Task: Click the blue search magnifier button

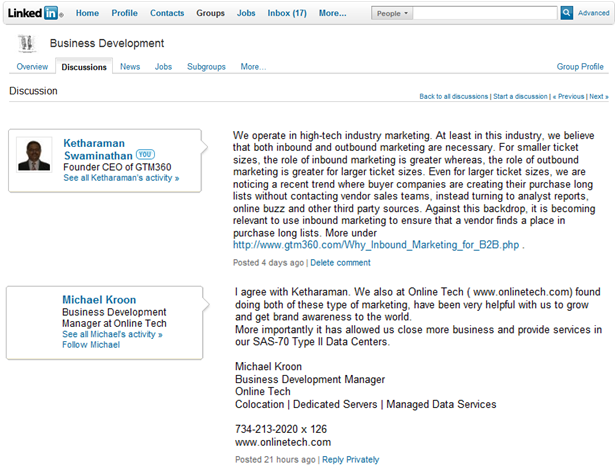Action: (566, 13)
